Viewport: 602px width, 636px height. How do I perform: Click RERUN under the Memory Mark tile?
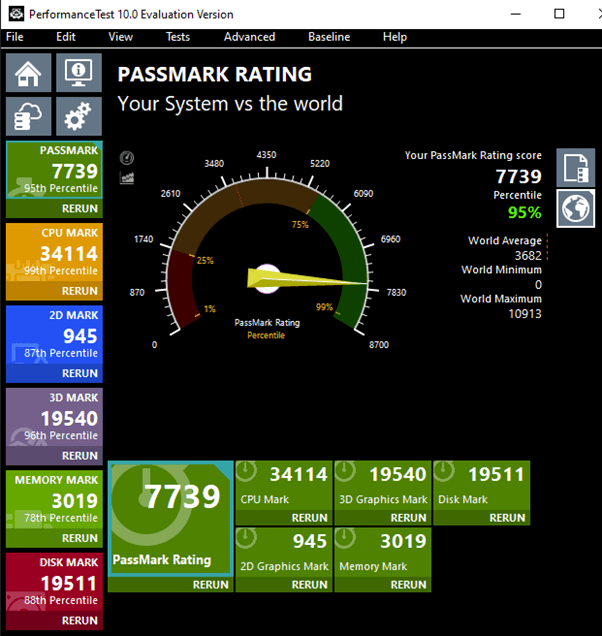[408, 584]
